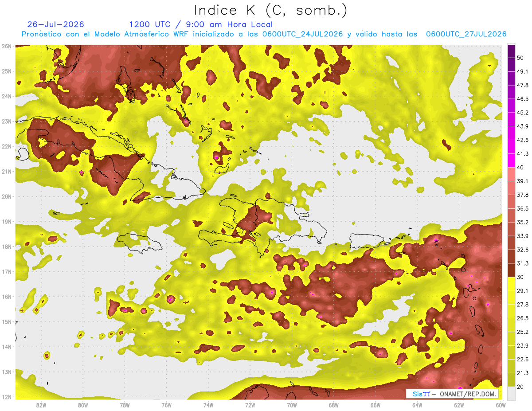Pick the dark purple swatch atop the colorbar
The image size is (532, 411).
[x=511, y=51]
